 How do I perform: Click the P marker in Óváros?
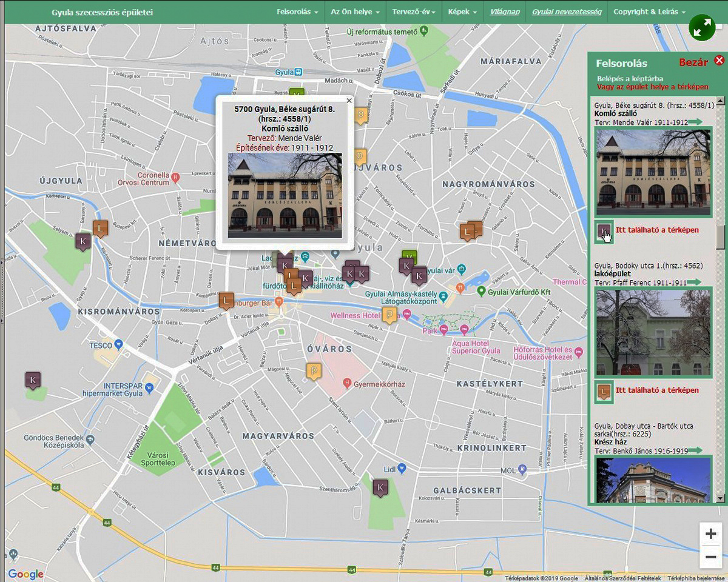(314, 370)
